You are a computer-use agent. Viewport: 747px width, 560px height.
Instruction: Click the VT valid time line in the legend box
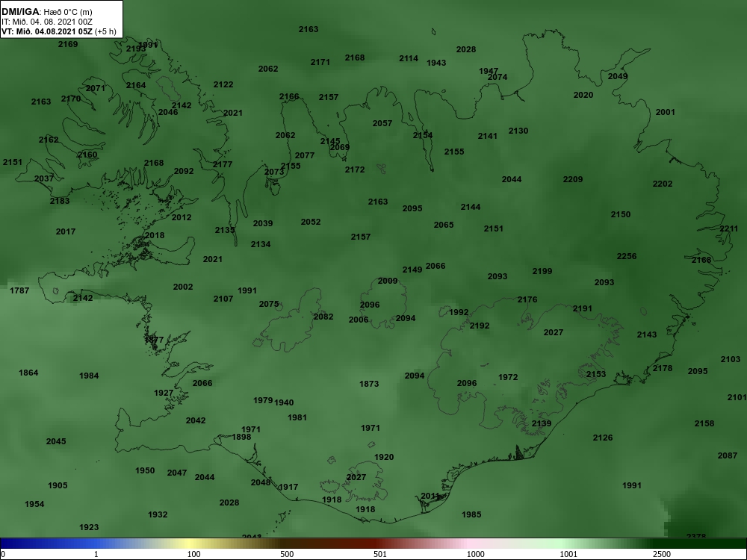(x=58, y=32)
